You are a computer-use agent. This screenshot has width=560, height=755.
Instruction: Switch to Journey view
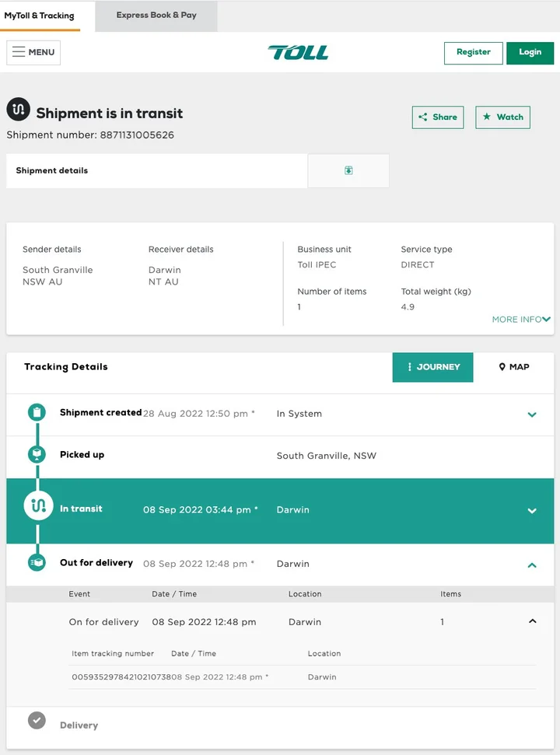point(432,367)
